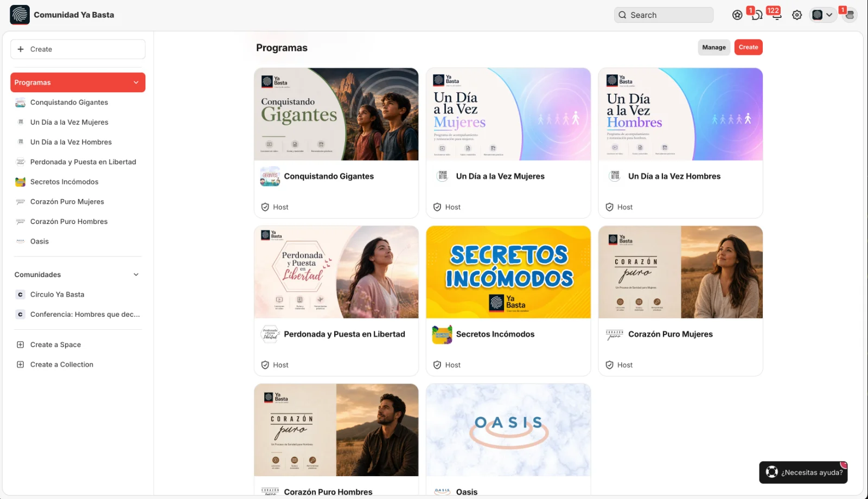Screen dimensions: 868x499
Task: Open Corazón Puro Hombres sidebar item
Action: pos(78,221)
